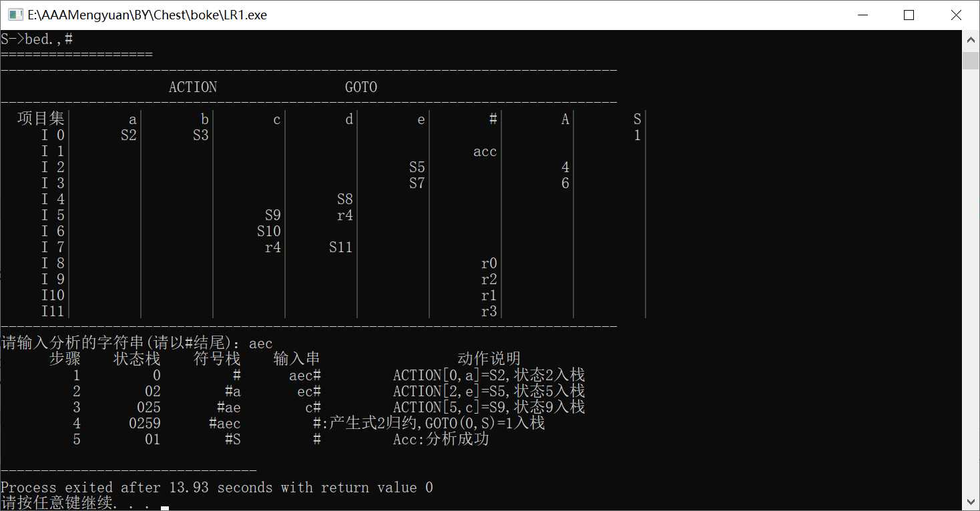Click the console app icon in title bar
Image resolution: width=980 pixels, height=511 pixels.
[x=15, y=15]
